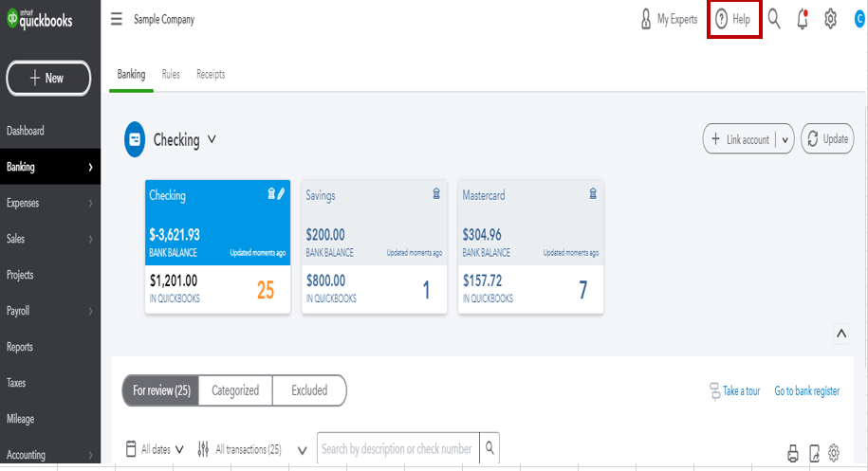Select the Savings account card
Viewport: 868px width, 471px height.
(374, 246)
